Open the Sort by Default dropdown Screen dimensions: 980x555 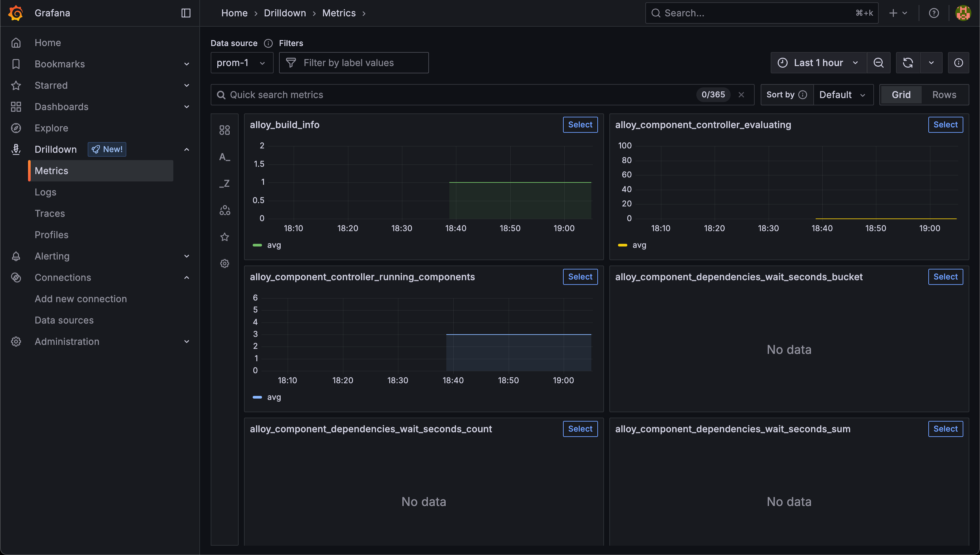pyautogui.click(x=843, y=94)
